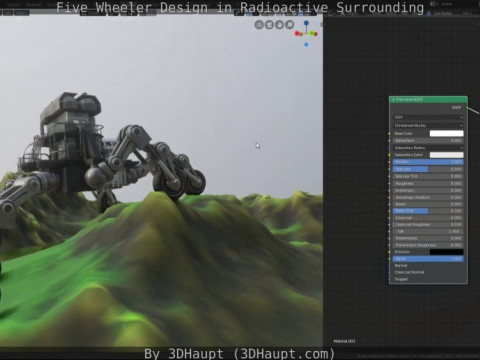Click the camera view gizmo button
Screen dimensions: 480x360
269,25
